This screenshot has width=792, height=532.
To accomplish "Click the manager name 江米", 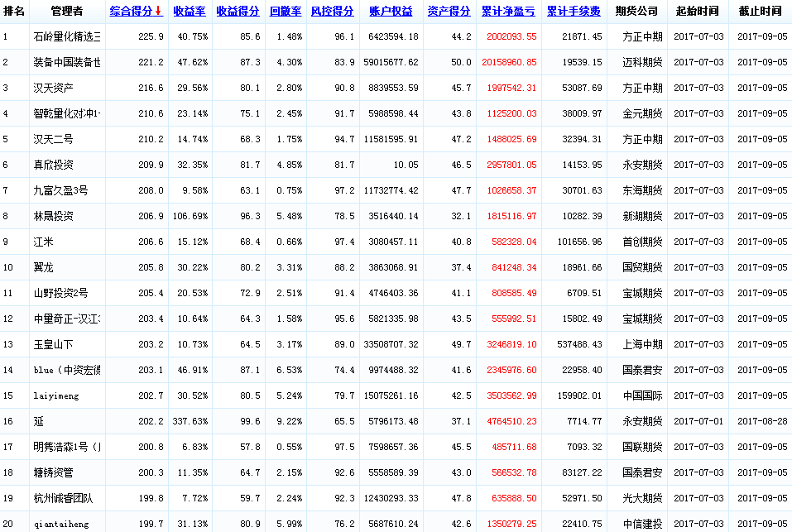I will [x=43, y=242].
